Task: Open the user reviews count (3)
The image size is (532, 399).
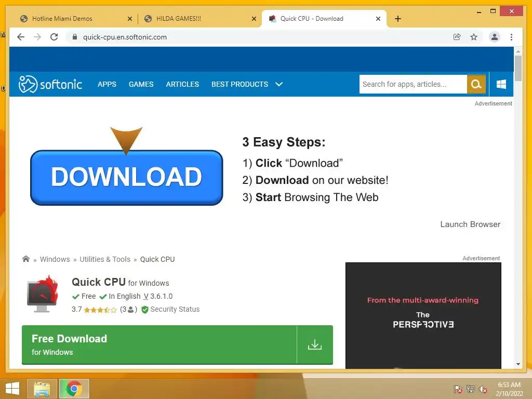Action: tap(128, 310)
